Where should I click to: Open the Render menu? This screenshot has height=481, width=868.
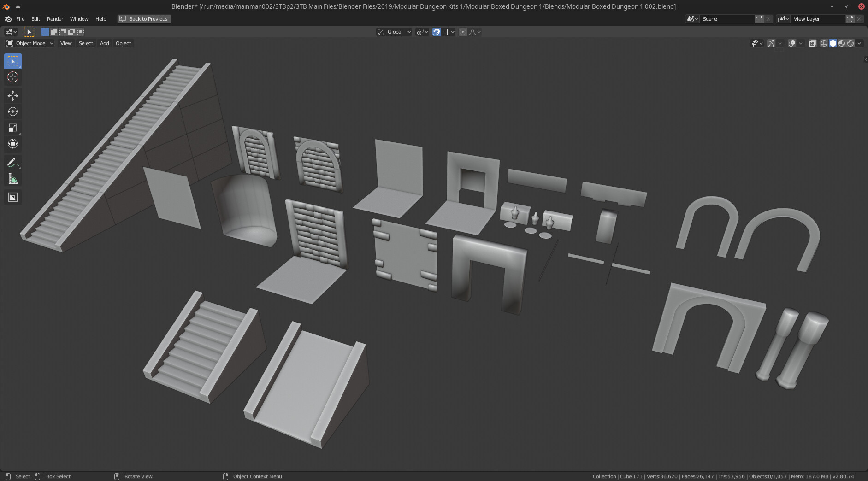(x=55, y=19)
